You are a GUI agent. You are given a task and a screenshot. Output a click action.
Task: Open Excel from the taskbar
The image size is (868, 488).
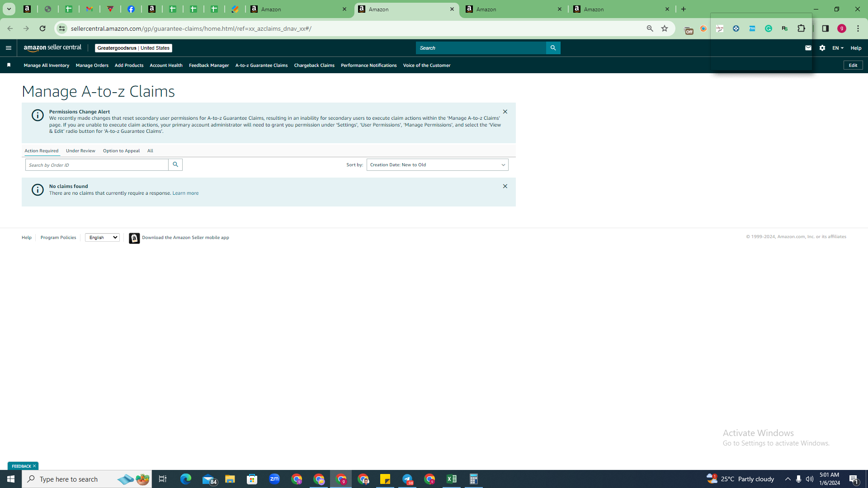point(452,479)
